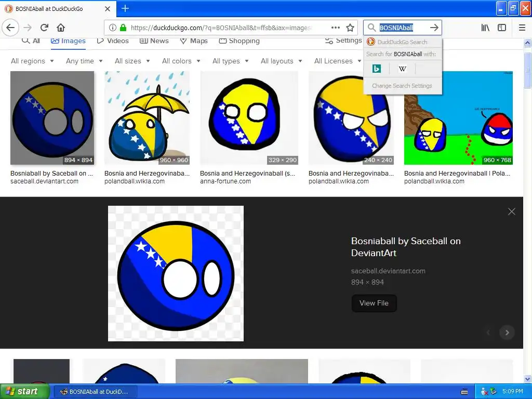Screen dimensions: 532x399
Task: Go to next image with right chevron
Action: point(507,332)
